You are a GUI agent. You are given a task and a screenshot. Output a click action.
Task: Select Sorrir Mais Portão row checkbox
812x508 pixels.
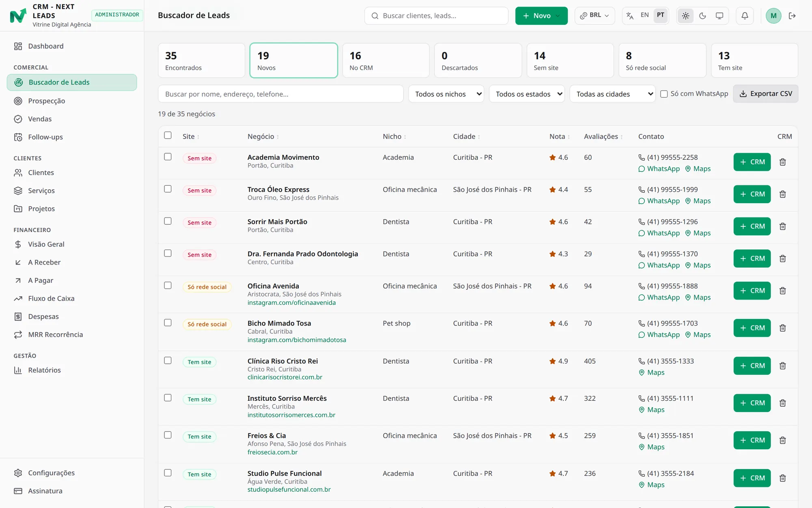(x=168, y=221)
